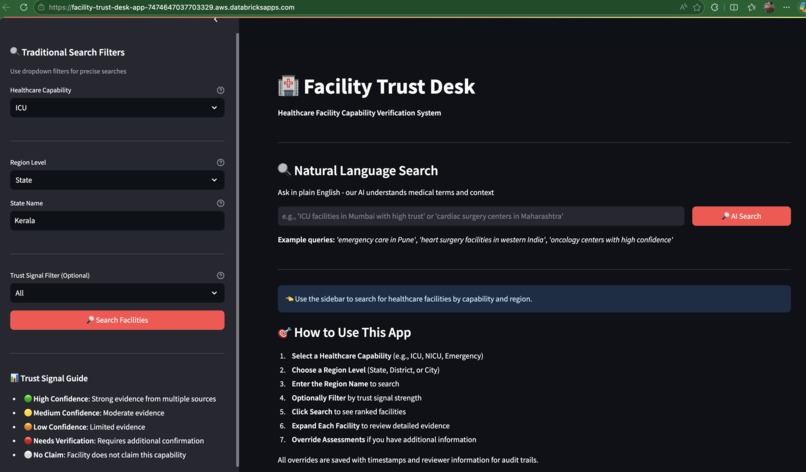Screen dimensions: 806x472
Task: Open the Trust Signal Filter dropdown
Action: [x=117, y=293]
